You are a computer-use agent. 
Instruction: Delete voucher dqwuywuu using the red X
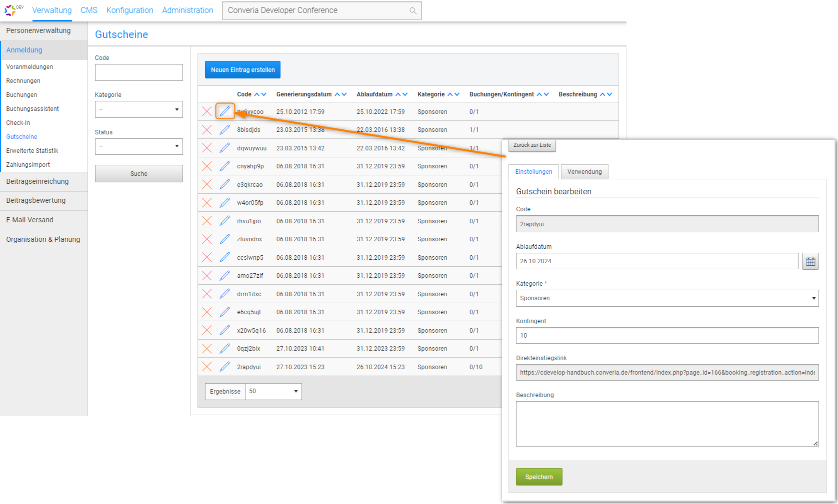207,148
